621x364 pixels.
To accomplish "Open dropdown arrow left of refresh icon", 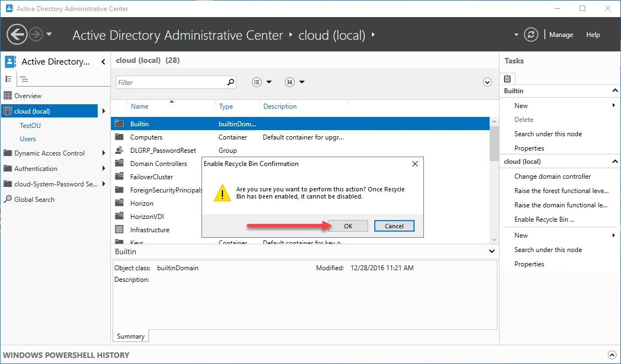I will (x=516, y=35).
